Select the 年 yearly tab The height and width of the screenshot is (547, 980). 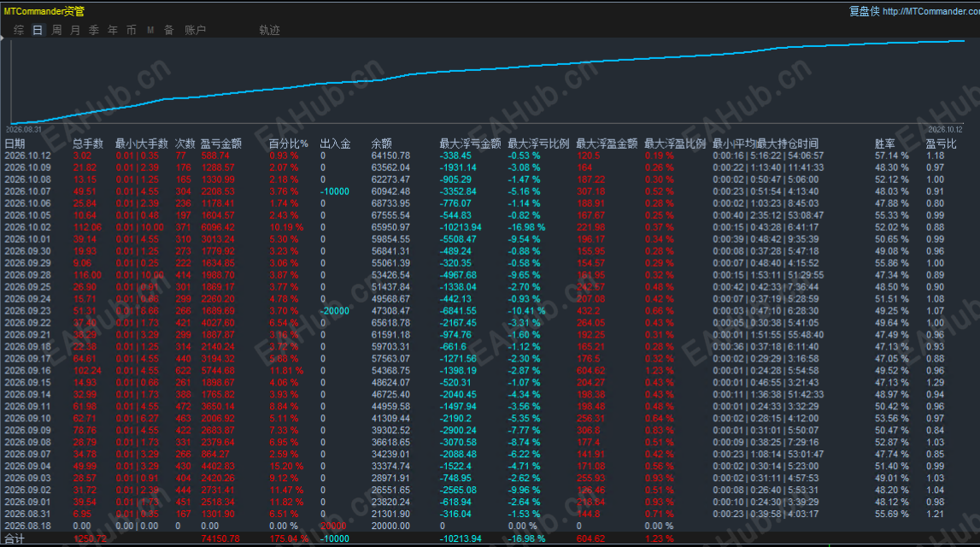tap(113, 30)
